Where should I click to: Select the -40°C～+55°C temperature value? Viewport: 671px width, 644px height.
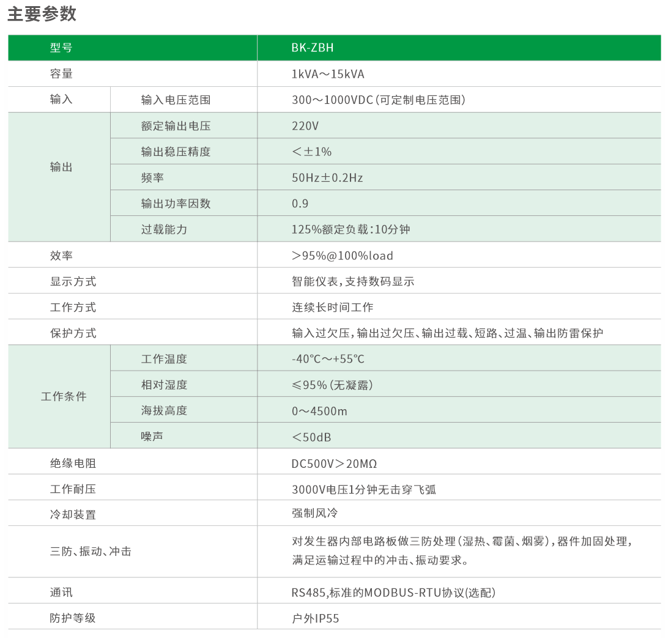click(328, 359)
